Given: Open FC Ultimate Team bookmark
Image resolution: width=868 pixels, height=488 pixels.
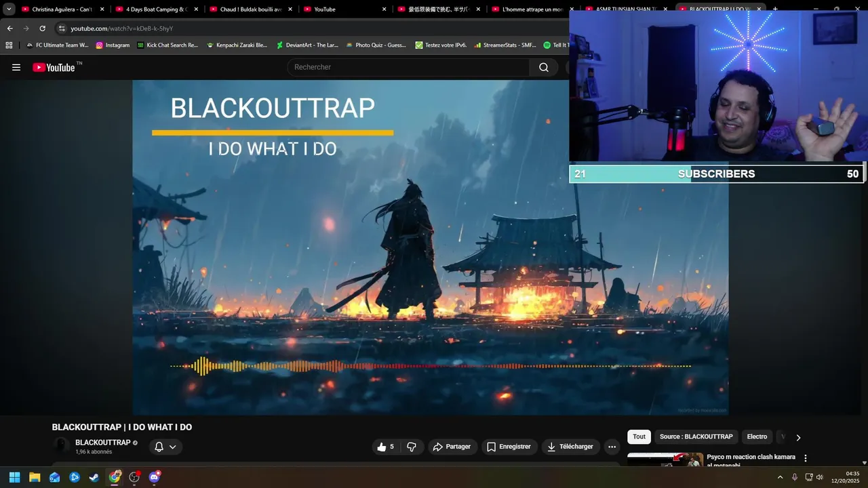Looking at the screenshot, I should click(57, 45).
